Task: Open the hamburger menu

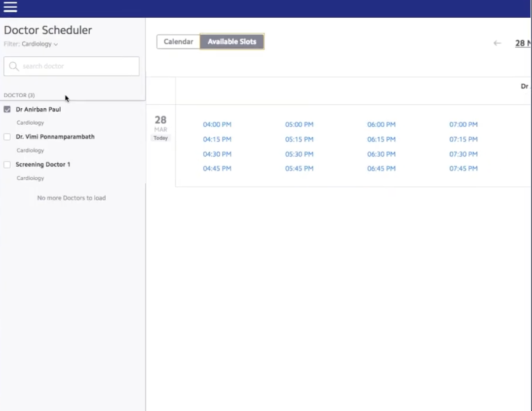Action: 10,6
